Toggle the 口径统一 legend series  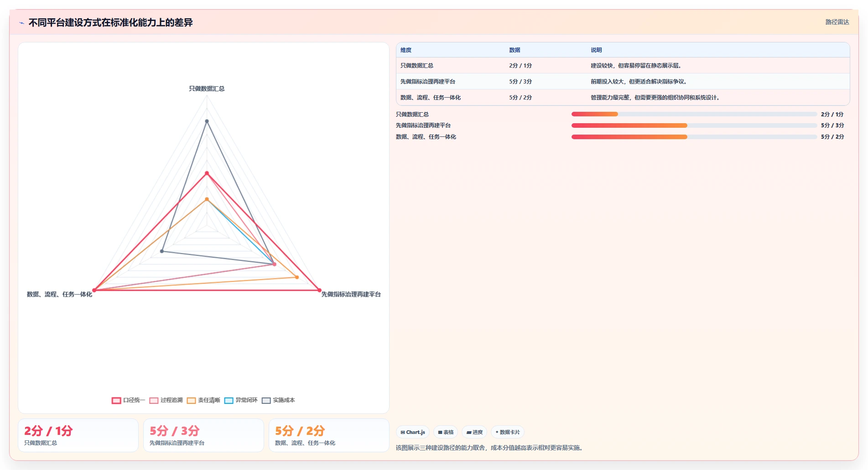pyautogui.click(x=128, y=400)
